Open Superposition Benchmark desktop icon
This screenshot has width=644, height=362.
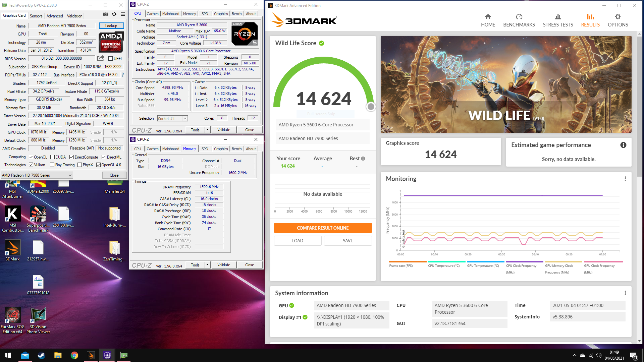[38, 219]
